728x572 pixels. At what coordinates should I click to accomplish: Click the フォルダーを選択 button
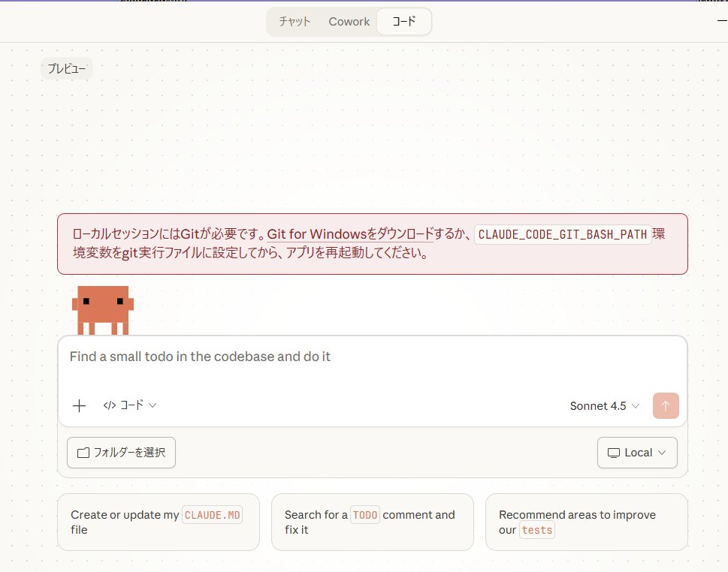point(121,453)
